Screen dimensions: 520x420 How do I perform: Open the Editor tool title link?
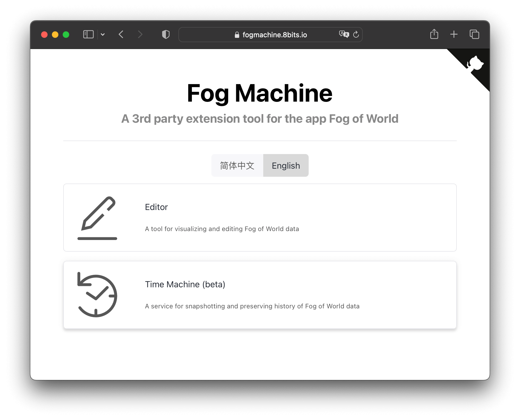[x=156, y=207]
